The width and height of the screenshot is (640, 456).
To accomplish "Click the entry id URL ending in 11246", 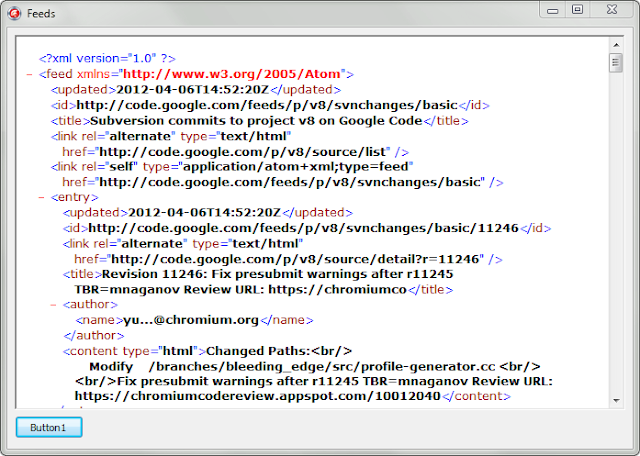I will point(303,228).
